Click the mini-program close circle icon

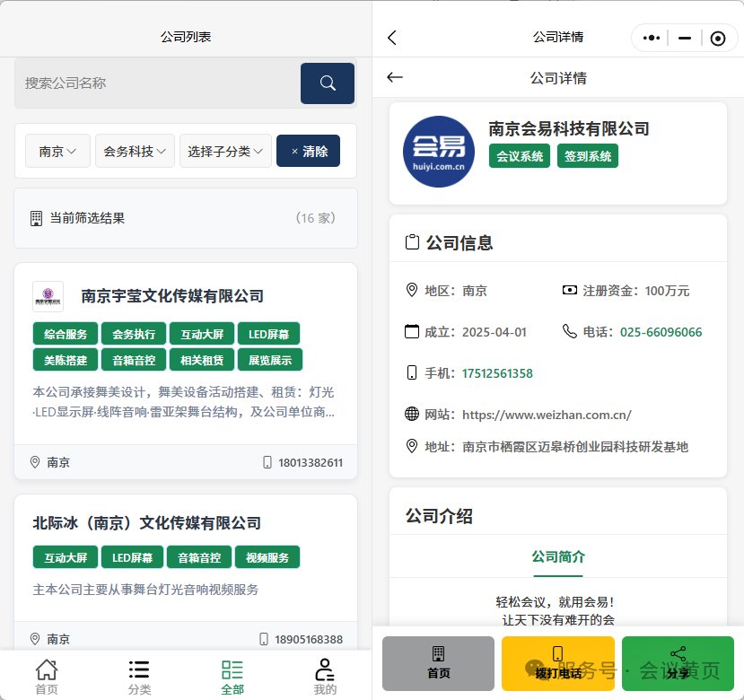[717, 38]
